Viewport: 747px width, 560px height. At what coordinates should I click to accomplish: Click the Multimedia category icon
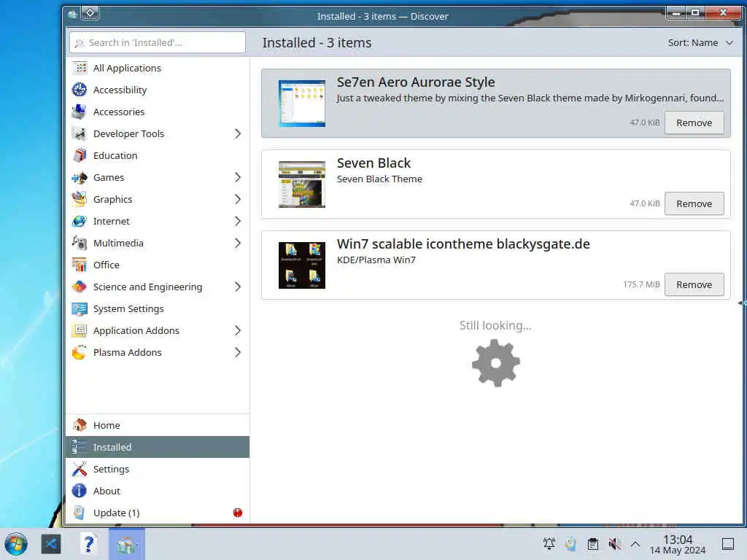[x=80, y=244]
